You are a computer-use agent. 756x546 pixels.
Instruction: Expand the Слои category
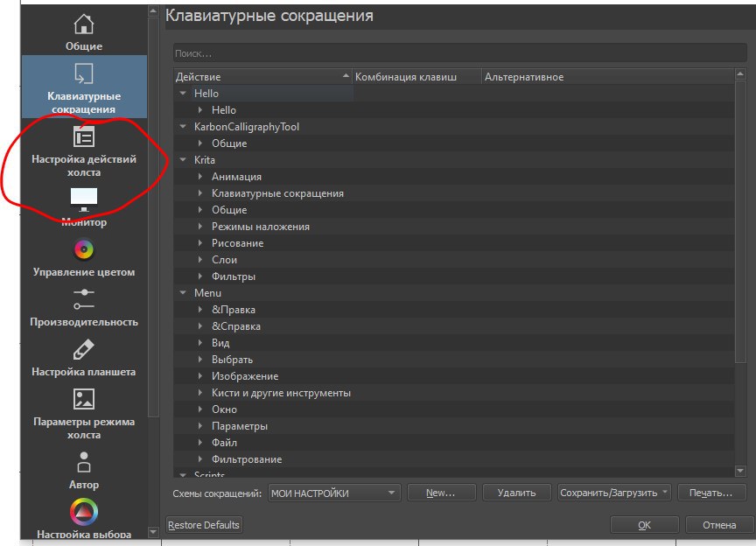tap(200, 260)
